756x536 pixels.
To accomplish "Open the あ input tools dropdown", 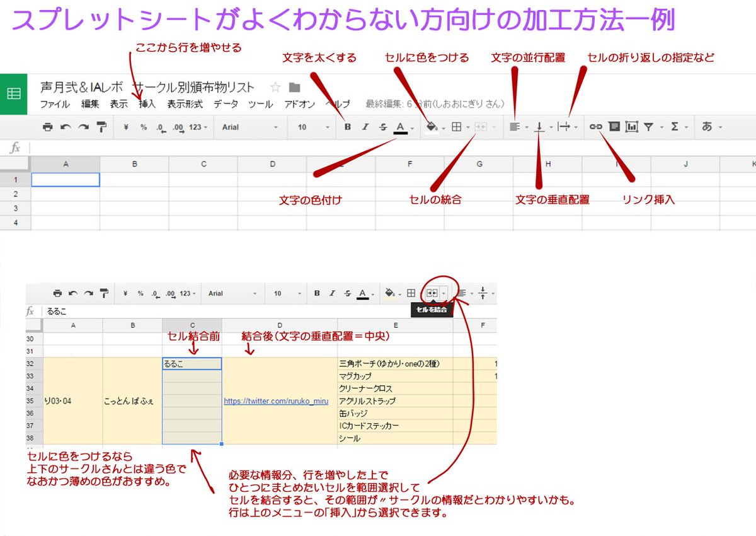I will point(713,127).
